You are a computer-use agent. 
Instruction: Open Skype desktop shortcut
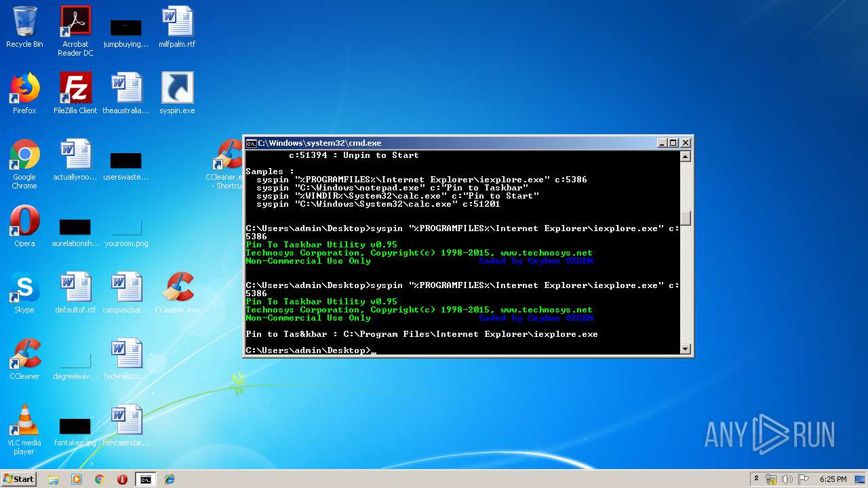point(24,293)
